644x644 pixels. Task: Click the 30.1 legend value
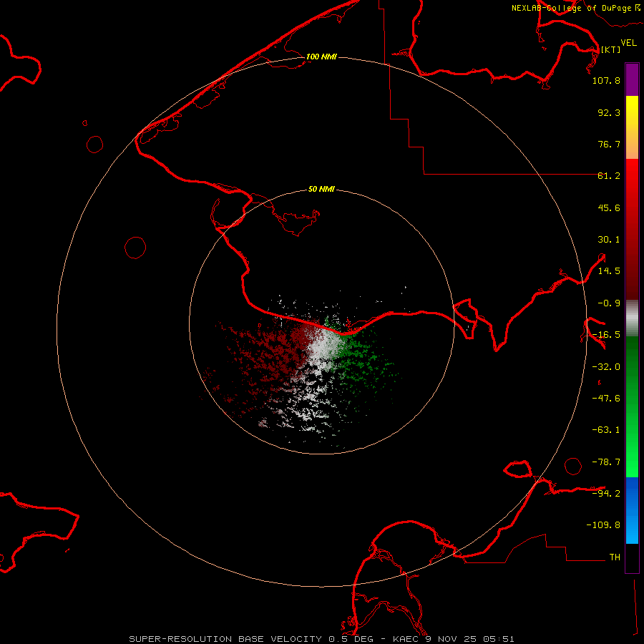click(609, 240)
